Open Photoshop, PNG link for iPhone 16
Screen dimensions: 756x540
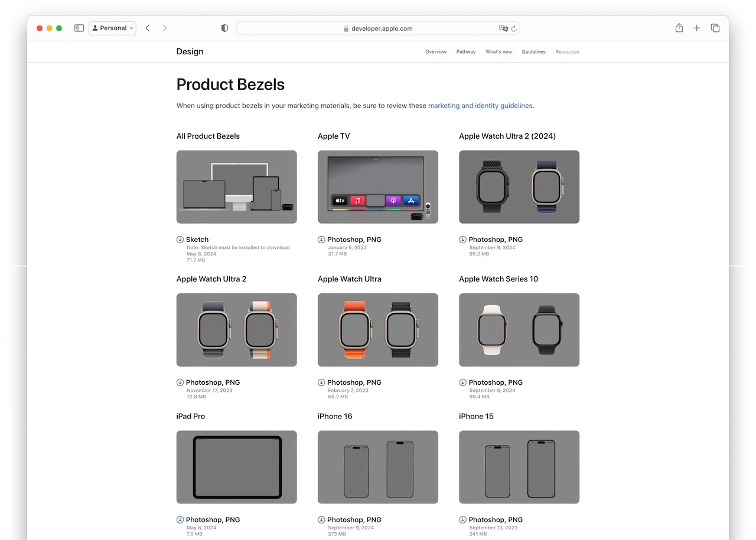(354, 520)
